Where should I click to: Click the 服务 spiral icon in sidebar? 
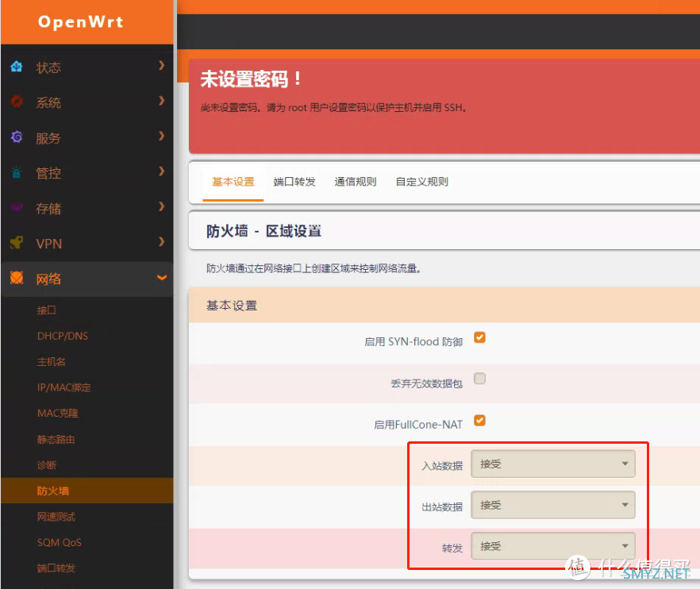click(x=17, y=137)
